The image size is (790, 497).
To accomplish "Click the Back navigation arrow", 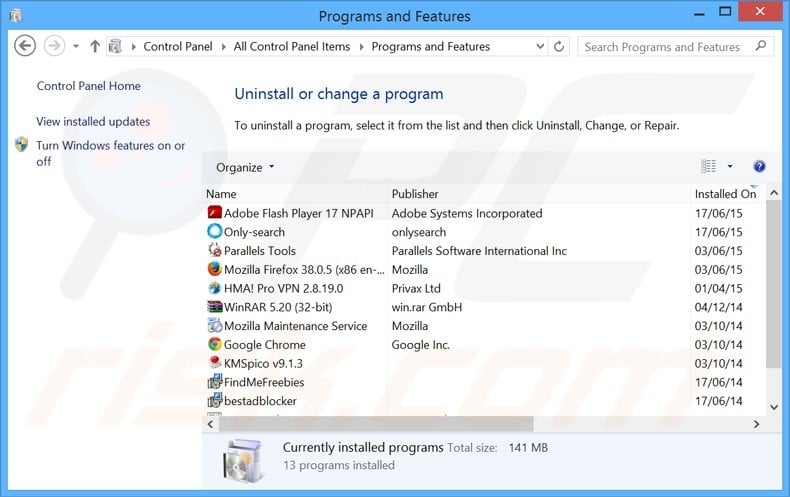I will click(x=25, y=46).
